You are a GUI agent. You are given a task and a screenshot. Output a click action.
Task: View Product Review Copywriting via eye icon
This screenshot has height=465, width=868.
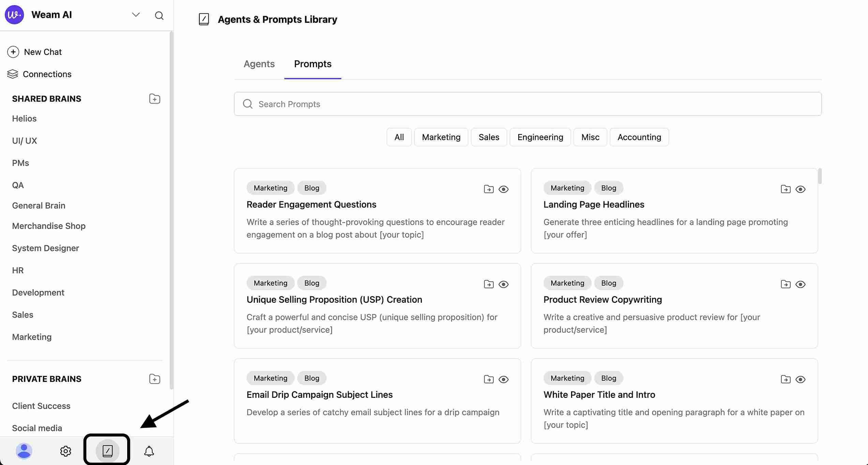click(x=800, y=284)
